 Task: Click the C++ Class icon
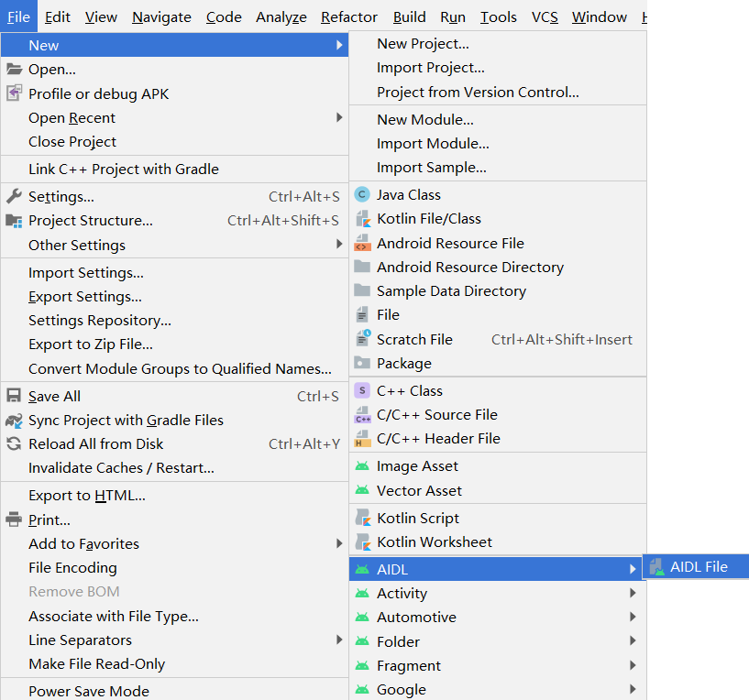click(362, 390)
